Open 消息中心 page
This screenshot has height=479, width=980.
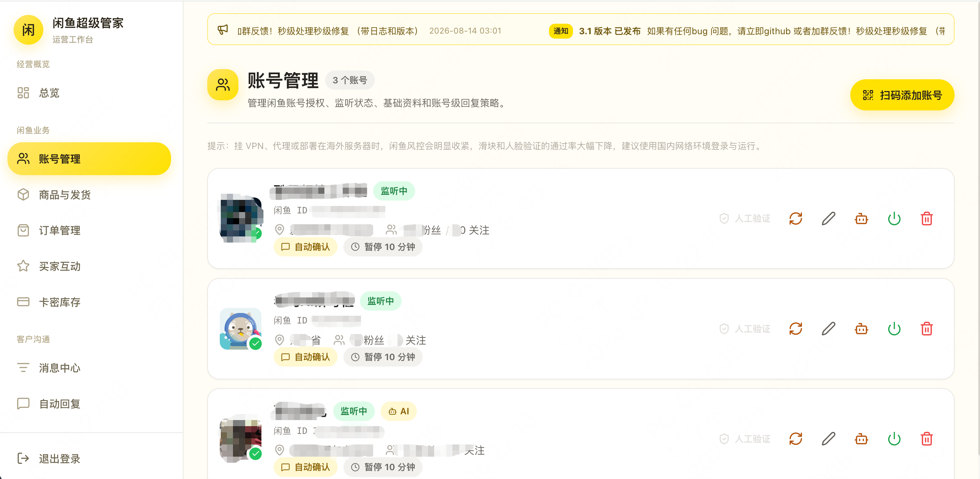pyautogui.click(x=89, y=368)
